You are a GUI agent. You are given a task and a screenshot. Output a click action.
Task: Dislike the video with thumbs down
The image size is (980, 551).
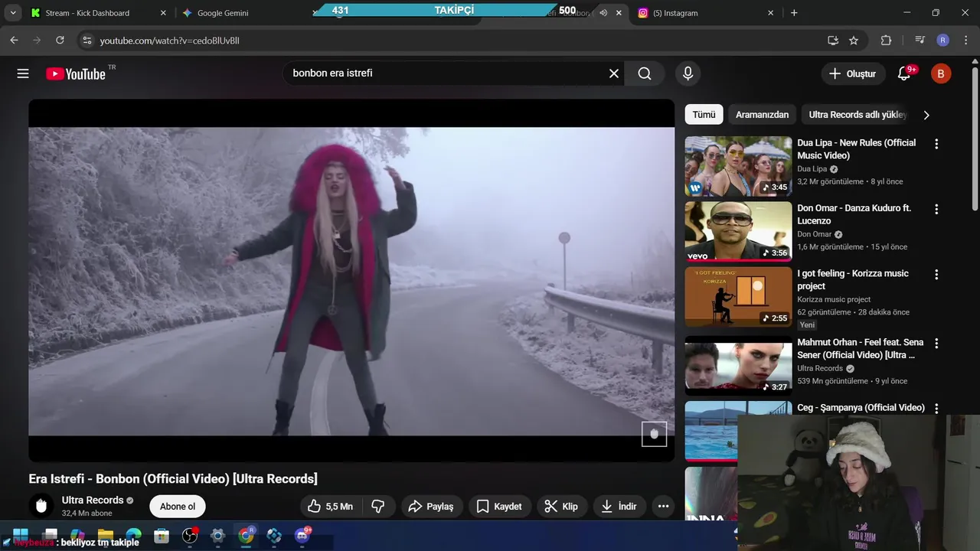point(378,507)
